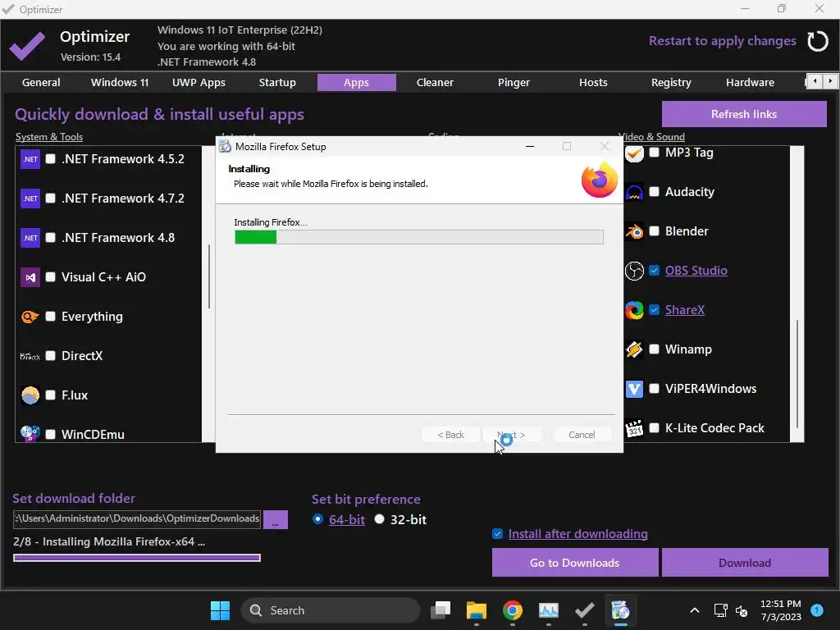The height and width of the screenshot is (630, 840).
Task: Click the Video & Sound list scrollbar
Action: tap(797, 373)
